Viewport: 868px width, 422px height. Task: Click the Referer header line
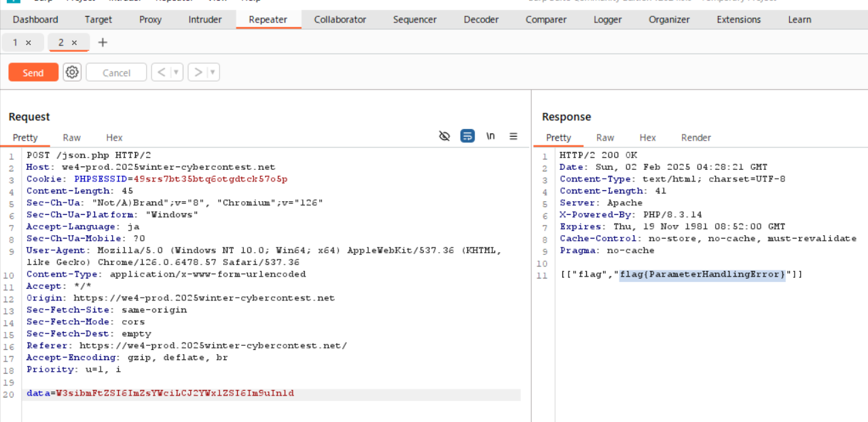(x=187, y=345)
